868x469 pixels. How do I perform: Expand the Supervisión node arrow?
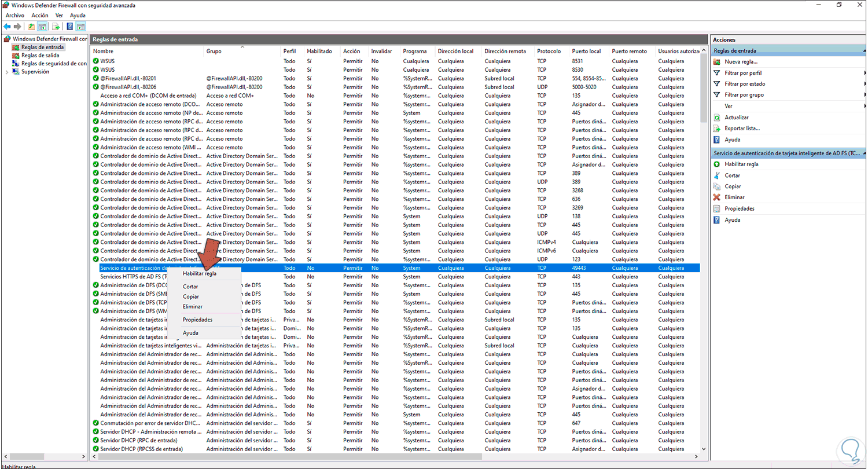(7, 72)
